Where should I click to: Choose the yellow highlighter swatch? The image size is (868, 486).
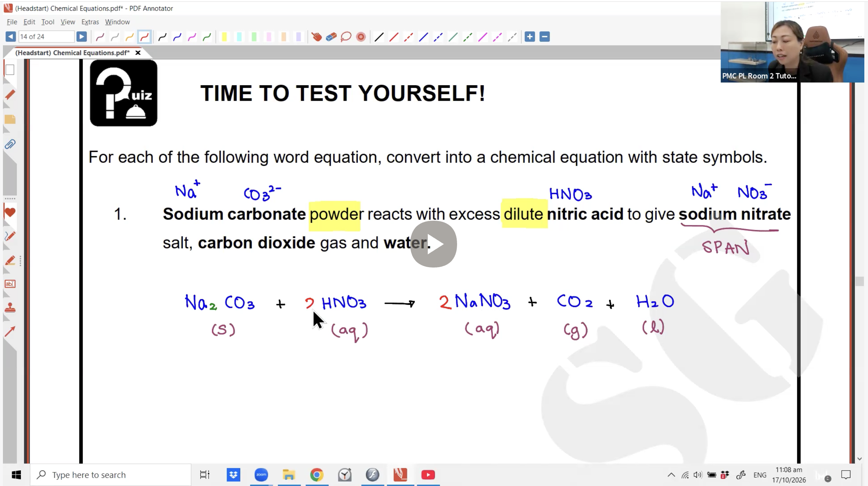(x=224, y=37)
